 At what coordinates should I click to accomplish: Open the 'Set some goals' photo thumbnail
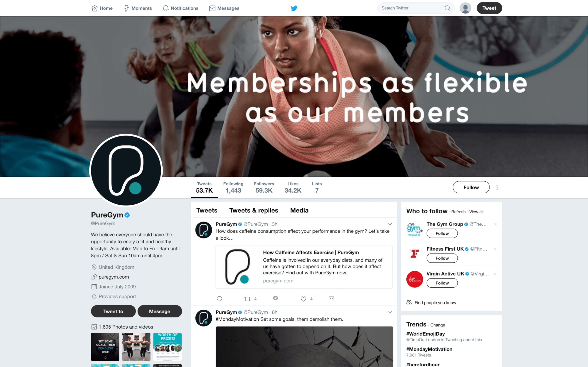pos(105,347)
